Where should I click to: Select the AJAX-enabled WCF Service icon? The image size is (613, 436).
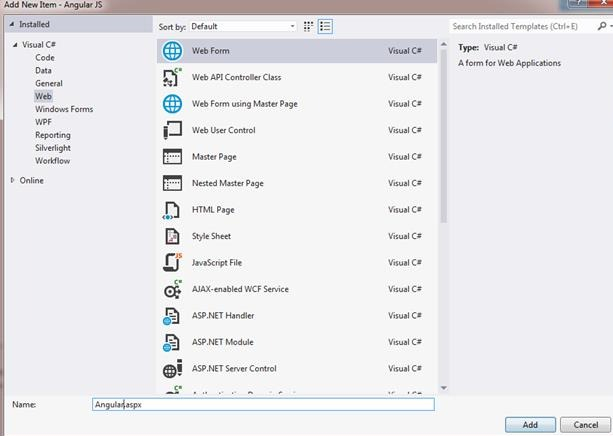click(x=172, y=289)
